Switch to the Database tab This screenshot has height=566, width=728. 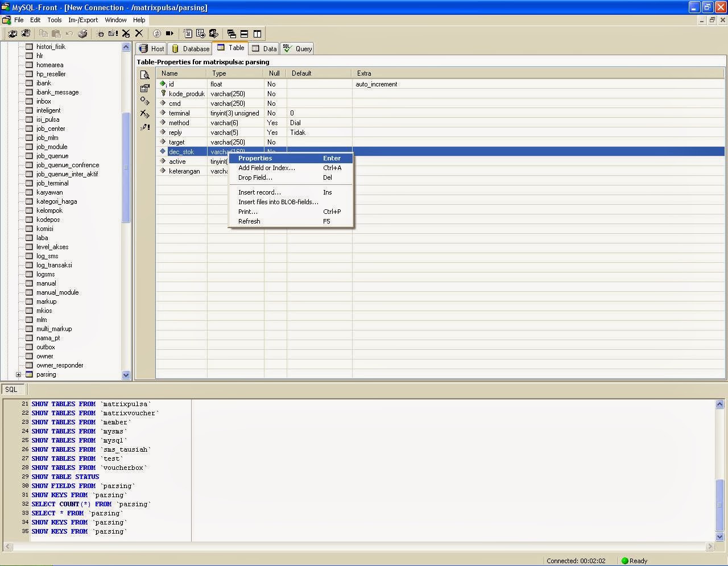tap(190, 49)
